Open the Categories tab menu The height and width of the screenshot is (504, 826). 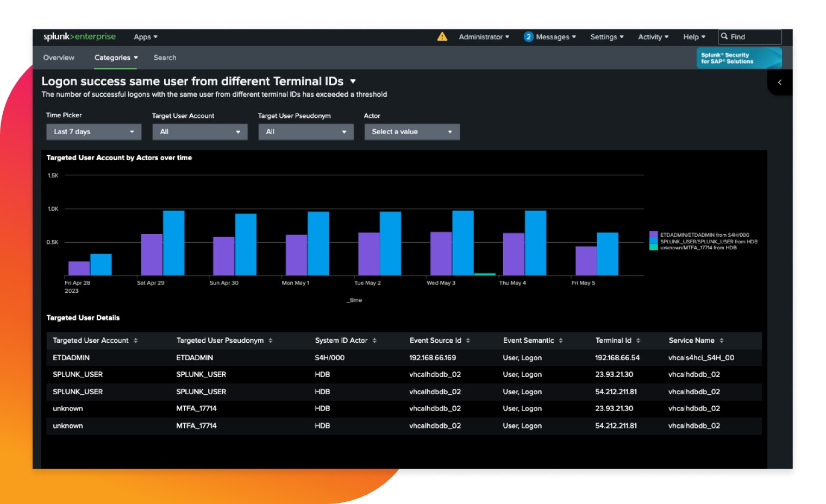click(116, 58)
